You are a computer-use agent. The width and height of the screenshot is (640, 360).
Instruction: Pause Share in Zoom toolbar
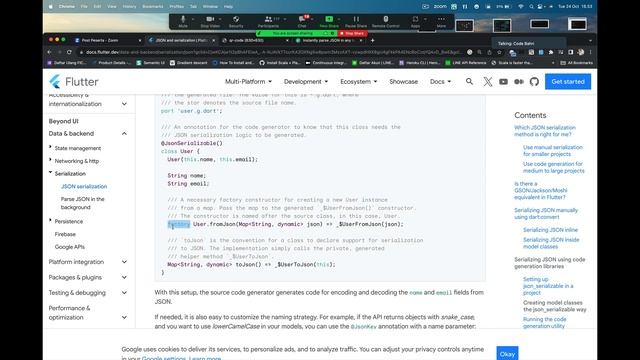click(x=356, y=21)
